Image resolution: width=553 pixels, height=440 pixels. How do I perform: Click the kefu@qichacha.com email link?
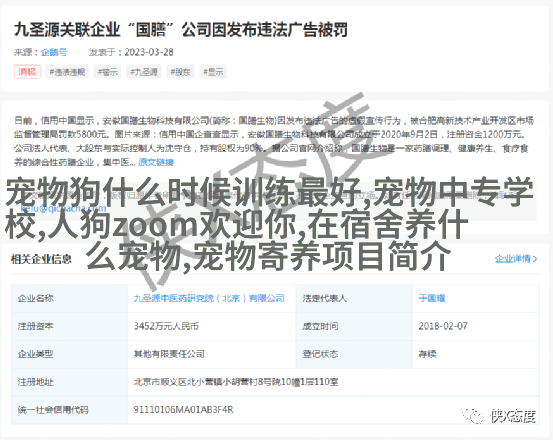coord(63,208)
